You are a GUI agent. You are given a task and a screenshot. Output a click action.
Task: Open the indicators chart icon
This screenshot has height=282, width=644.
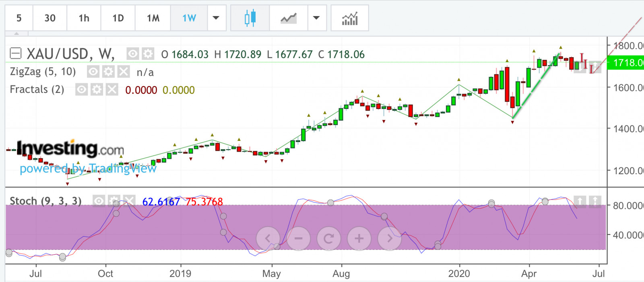pyautogui.click(x=349, y=18)
